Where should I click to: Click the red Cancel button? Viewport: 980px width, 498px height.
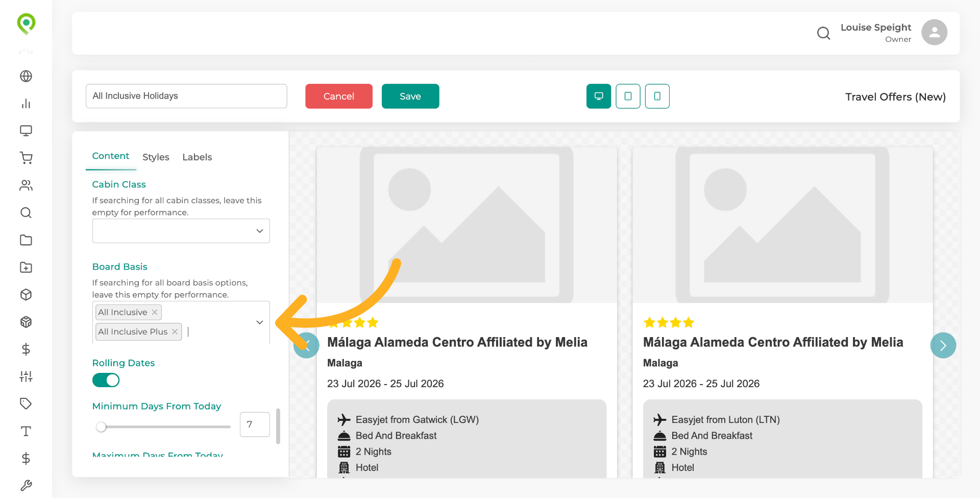pyautogui.click(x=339, y=96)
